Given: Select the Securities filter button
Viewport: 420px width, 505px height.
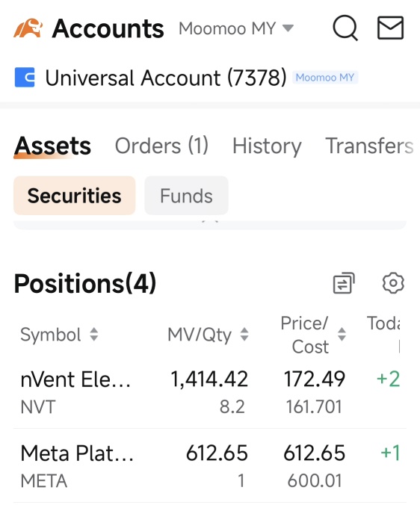Looking at the screenshot, I should tap(75, 196).
